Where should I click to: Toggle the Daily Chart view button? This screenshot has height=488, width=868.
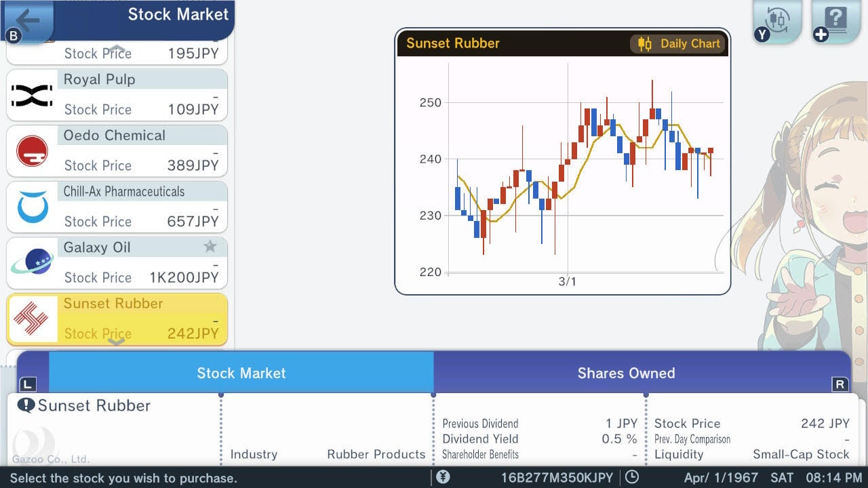(678, 44)
